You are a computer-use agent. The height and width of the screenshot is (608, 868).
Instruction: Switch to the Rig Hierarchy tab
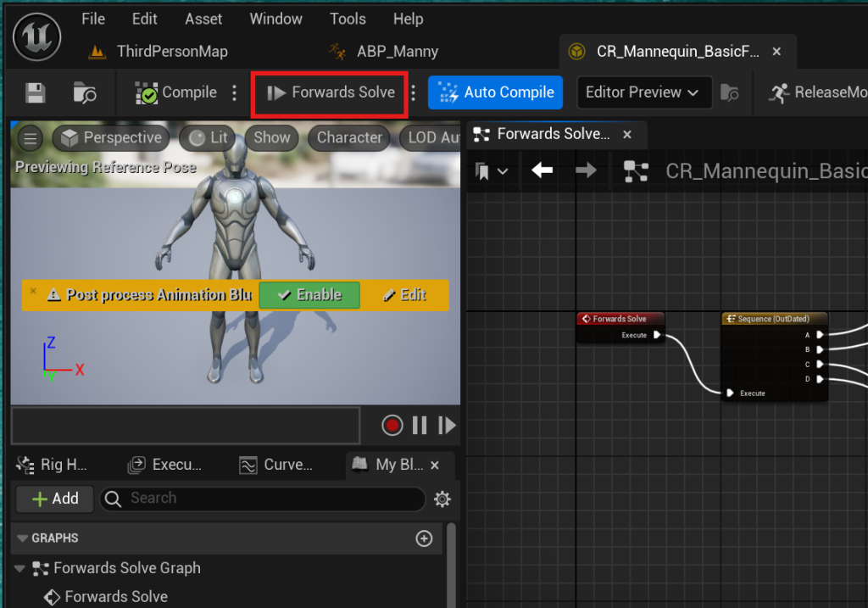[52, 465]
